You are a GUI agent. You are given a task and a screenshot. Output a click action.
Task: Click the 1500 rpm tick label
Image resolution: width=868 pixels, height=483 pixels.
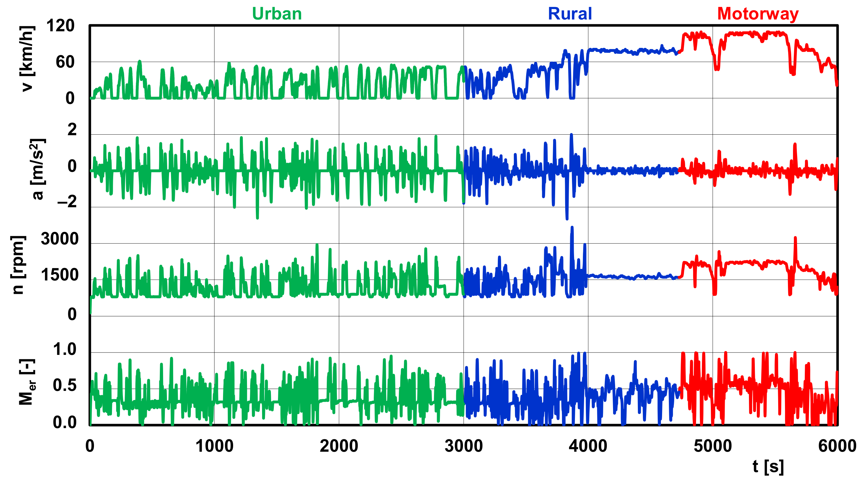tap(60, 275)
